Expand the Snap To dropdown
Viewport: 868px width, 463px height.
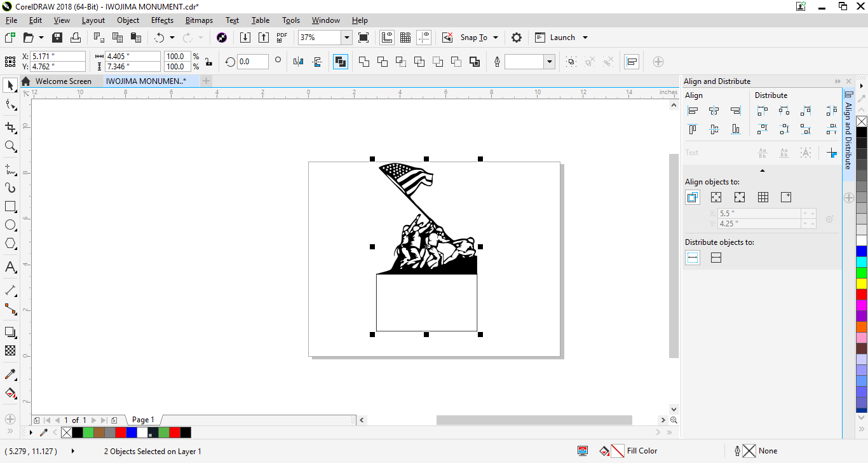click(496, 38)
